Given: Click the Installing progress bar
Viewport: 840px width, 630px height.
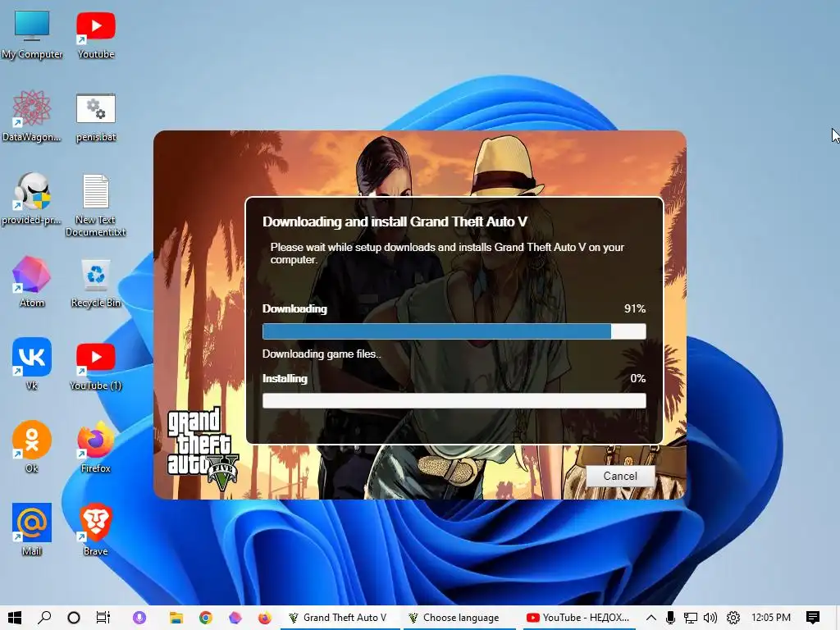Looking at the screenshot, I should [454, 400].
